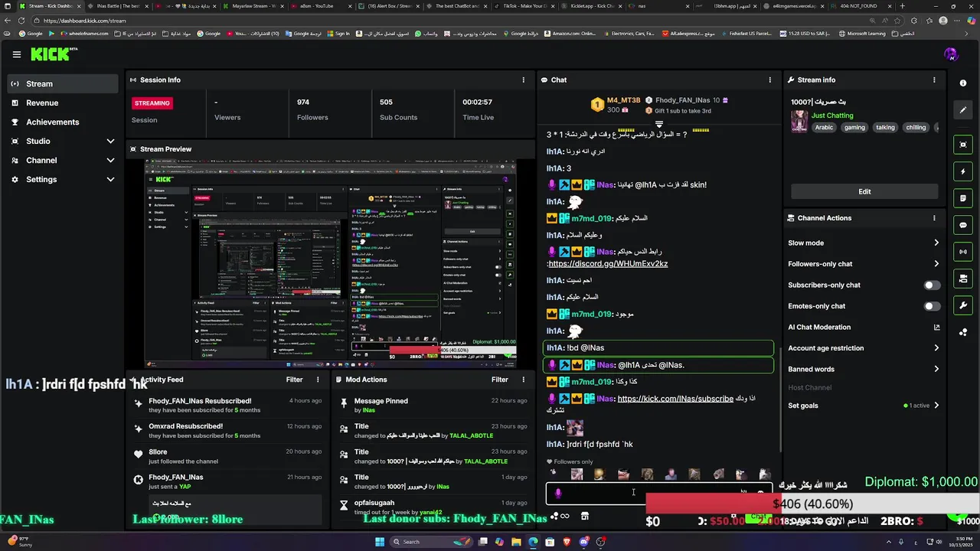Image resolution: width=980 pixels, height=551 pixels.
Task: Select Stream in left sidebar
Action: [63, 83]
